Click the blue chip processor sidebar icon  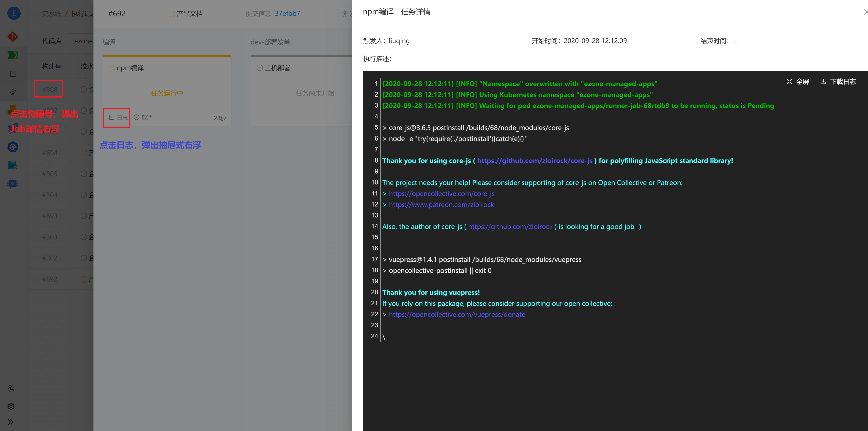[x=13, y=183]
